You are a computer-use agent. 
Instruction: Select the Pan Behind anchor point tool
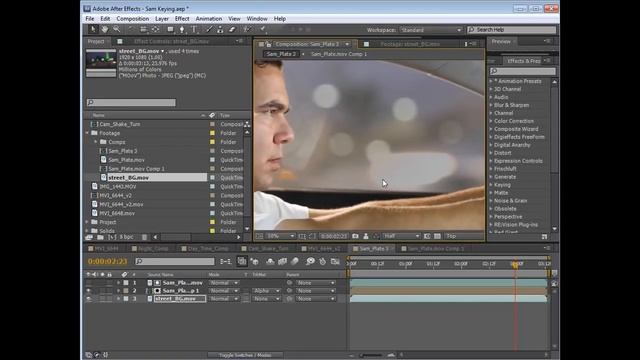tap(156, 29)
